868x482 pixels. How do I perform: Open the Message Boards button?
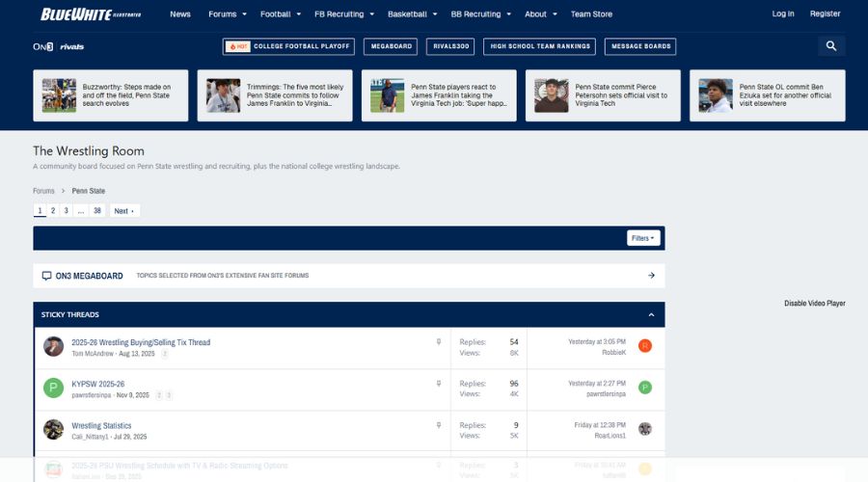tap(640, 46)
